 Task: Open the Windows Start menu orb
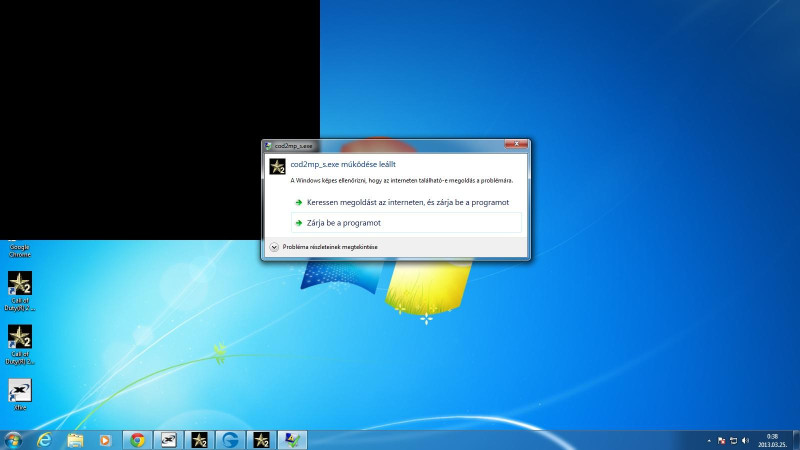pyautogui.click(x=13, y=440)
